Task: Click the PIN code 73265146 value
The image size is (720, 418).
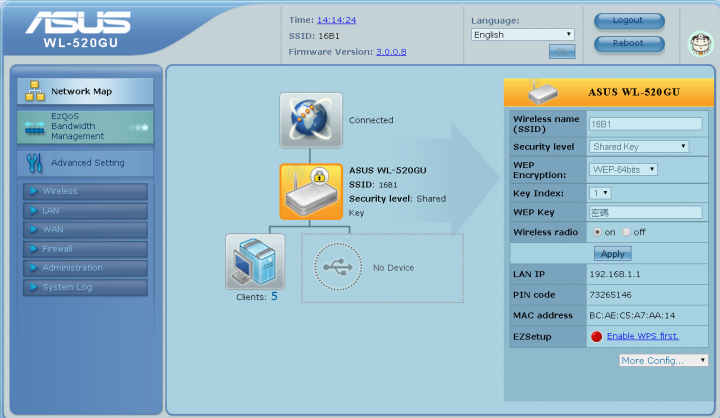Action: click(x=611, y=295)
